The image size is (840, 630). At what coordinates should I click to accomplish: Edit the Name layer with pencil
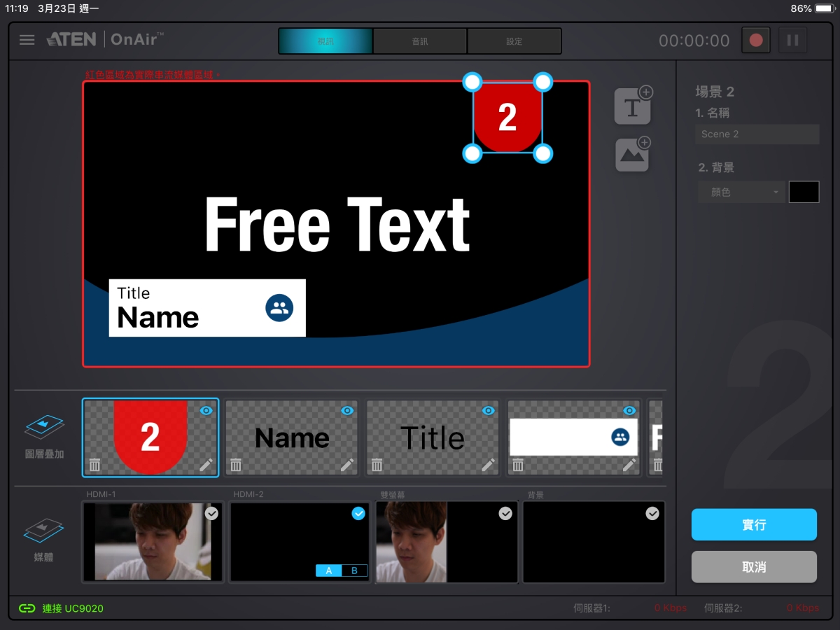(347, 465)
